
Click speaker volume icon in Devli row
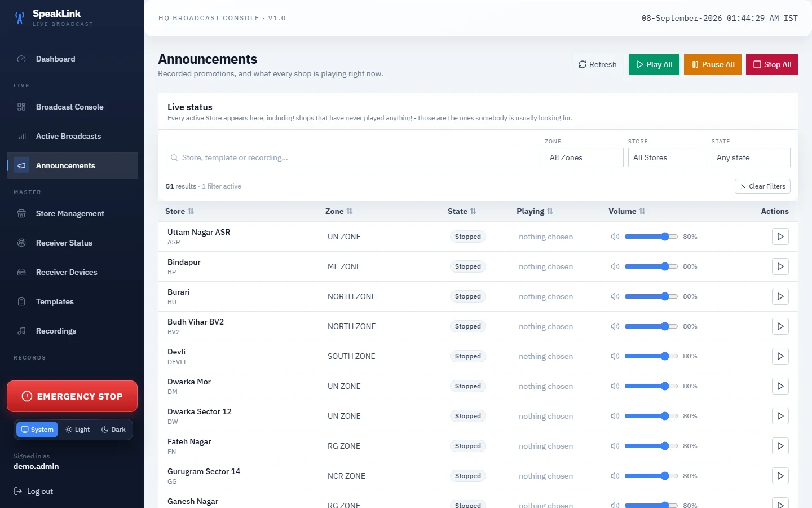coord(615,356)
